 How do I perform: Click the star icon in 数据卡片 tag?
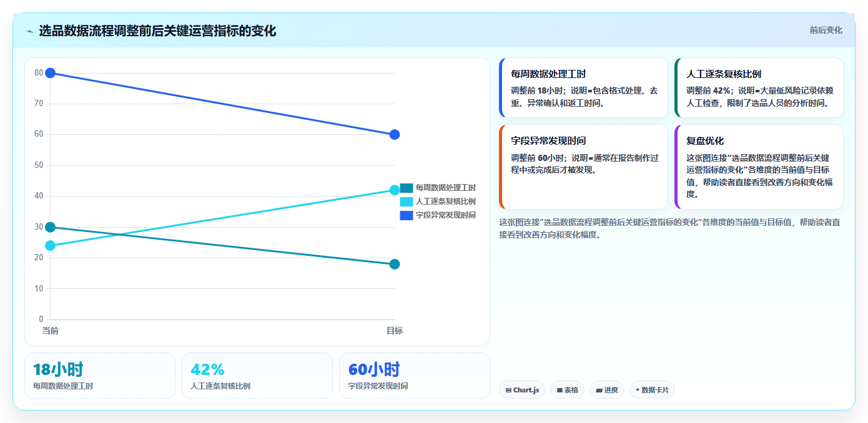[638, 391]
